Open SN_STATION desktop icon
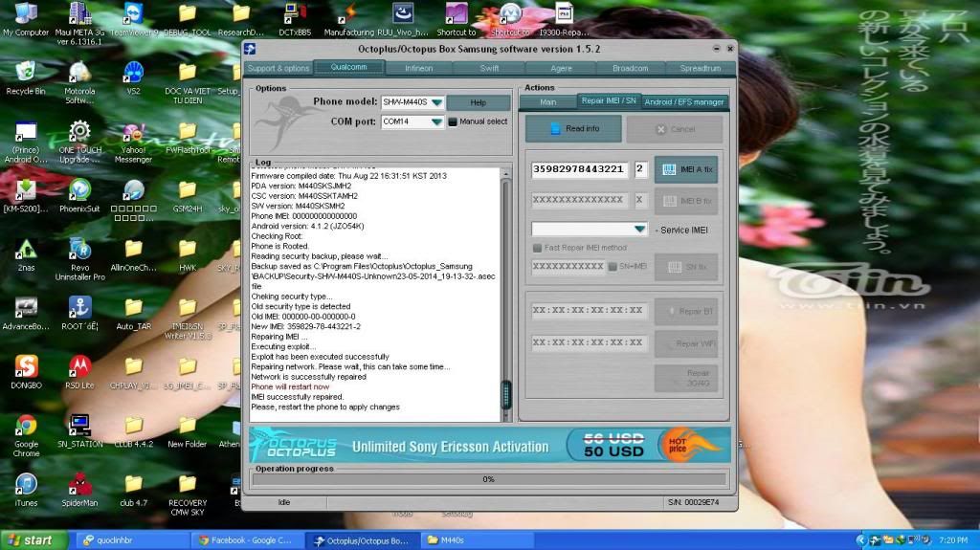 pyautogui.click(x=79, y=430)
